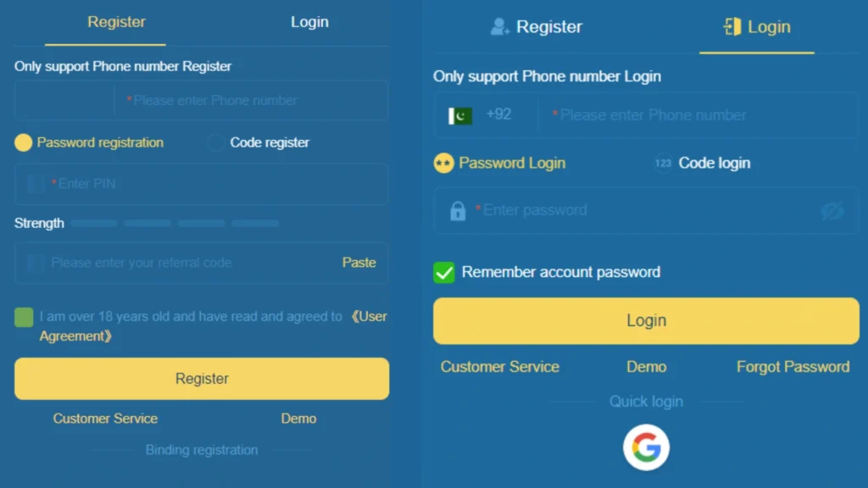
Task: Toggle password visibility eye icon
Action: coord(832,211)
